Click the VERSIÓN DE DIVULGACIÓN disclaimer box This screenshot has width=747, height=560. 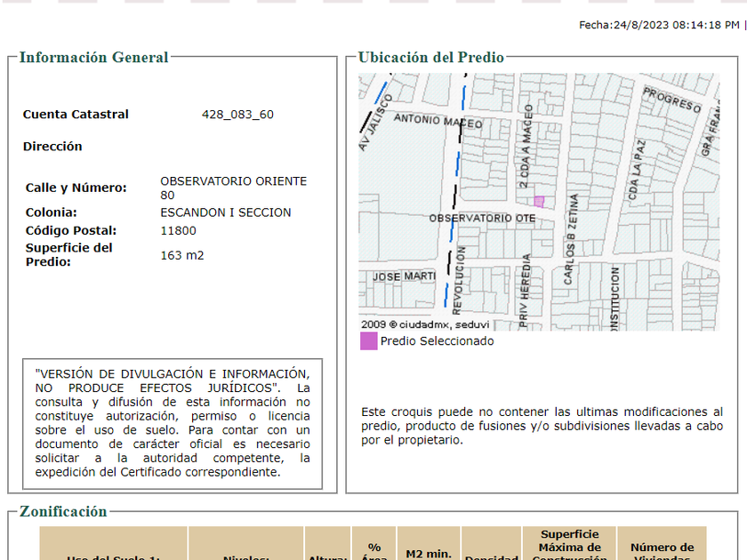point(173,423)
